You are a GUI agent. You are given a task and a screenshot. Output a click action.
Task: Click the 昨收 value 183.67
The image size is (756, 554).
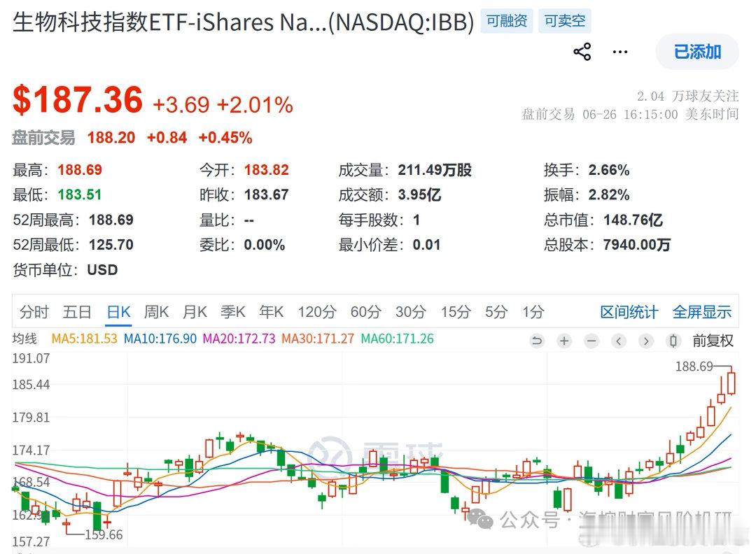coord(266,194)
